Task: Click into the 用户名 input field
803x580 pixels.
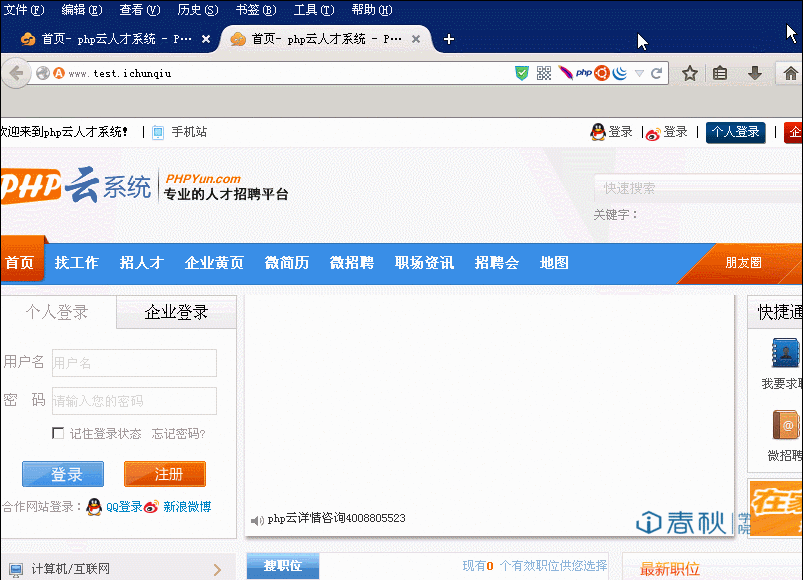Action: [134, 363]
